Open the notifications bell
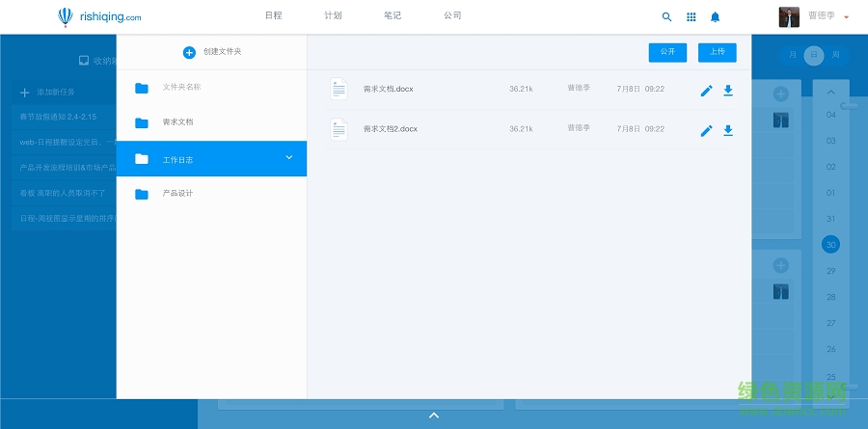The width and height of the screenshot is (868, 429). point(715,16)
